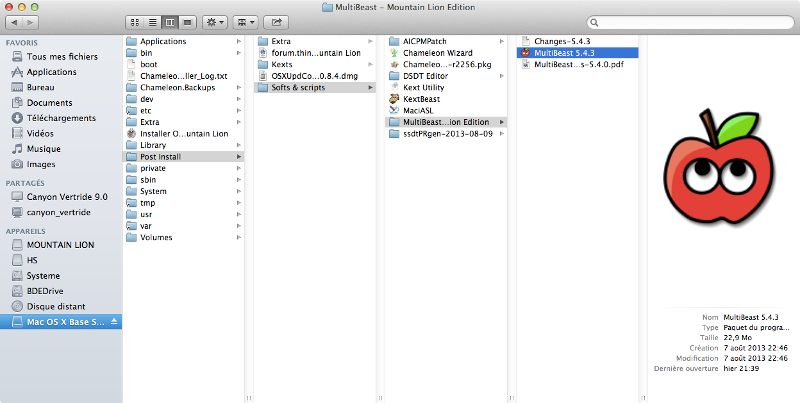
Task: Open Images in the sidebar
Action: pos(61,164)
